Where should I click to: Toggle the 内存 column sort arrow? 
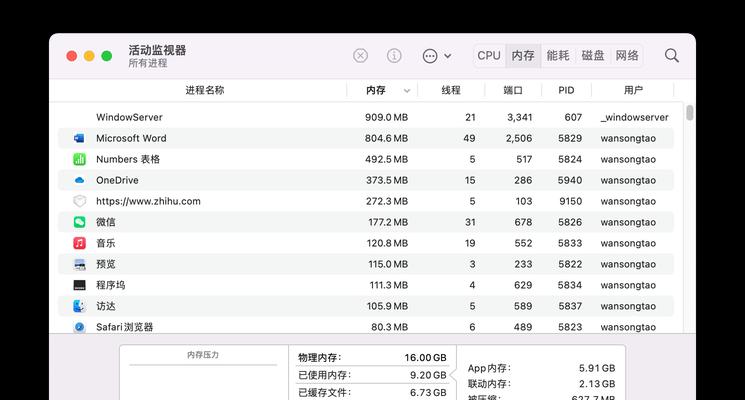[407, 91]
